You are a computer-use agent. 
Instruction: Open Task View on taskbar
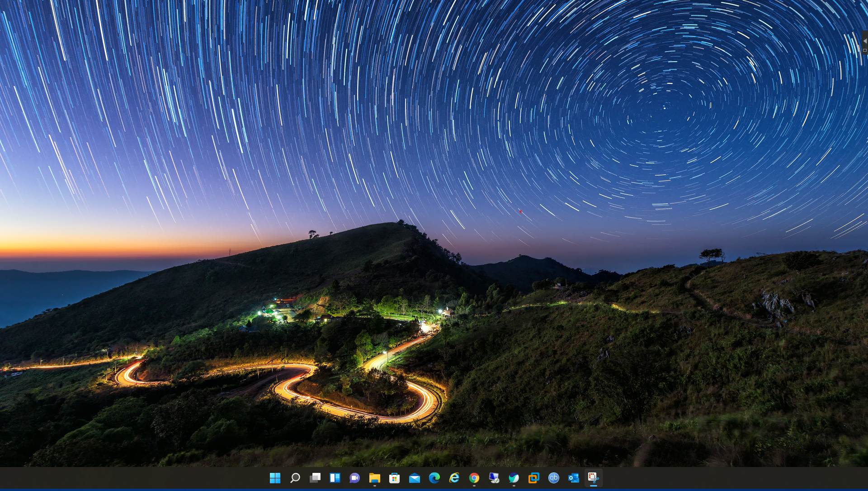coord(315,478)
